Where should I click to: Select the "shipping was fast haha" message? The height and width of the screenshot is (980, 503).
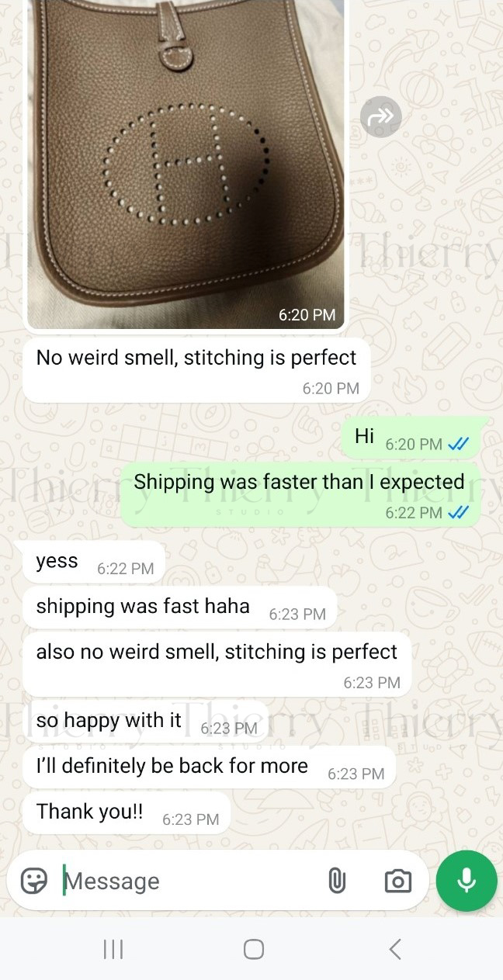pos(180,608)
